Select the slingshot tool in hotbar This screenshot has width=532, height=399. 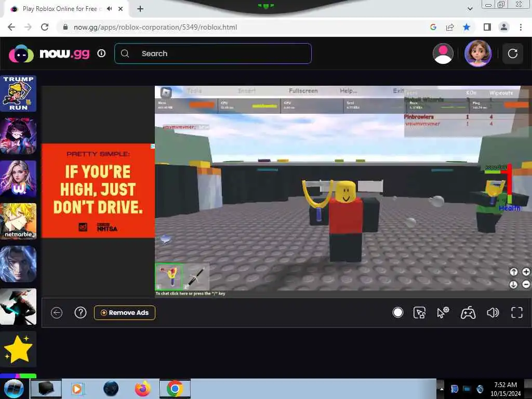[169, 277]
